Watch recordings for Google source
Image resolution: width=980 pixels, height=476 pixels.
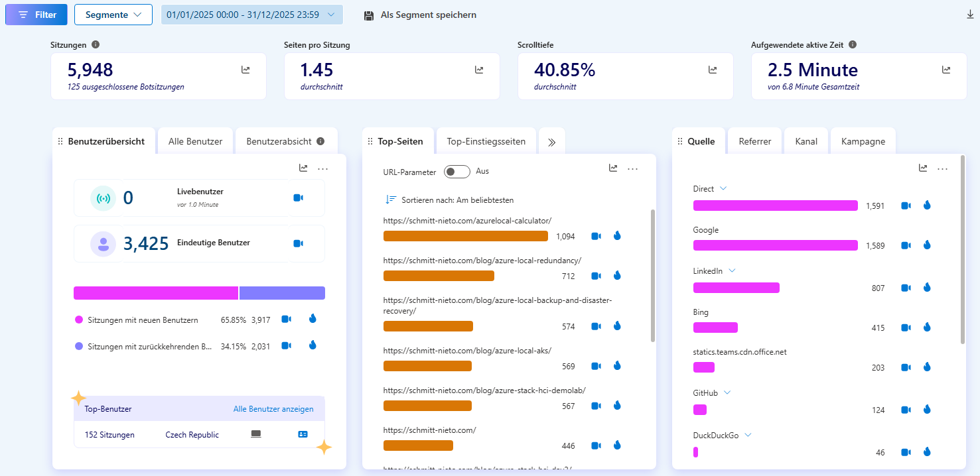[906, 245]
